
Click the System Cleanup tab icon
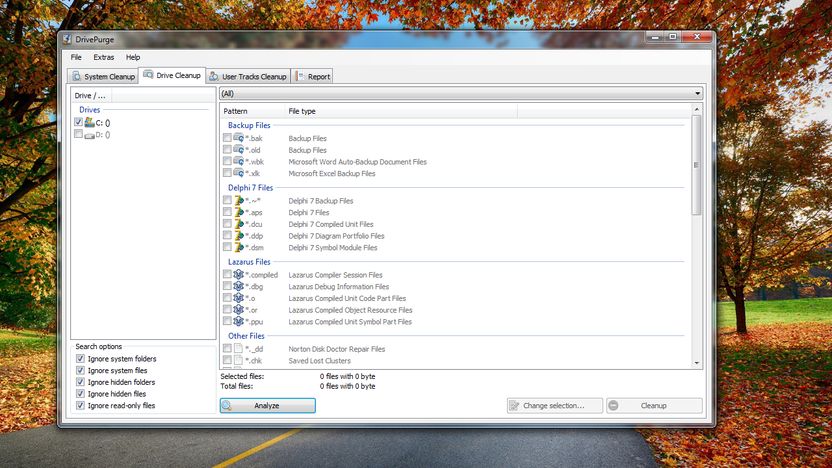(x=76, y=76)
